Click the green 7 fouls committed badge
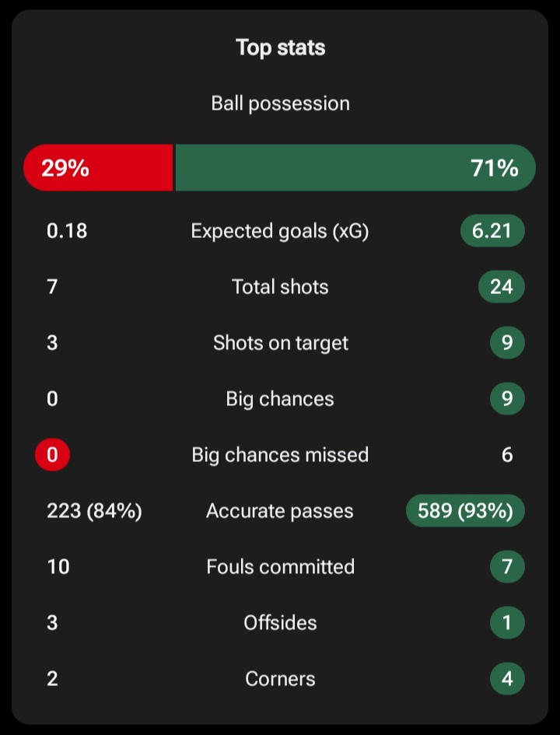The image size is (560, 735). coord(507,567)
